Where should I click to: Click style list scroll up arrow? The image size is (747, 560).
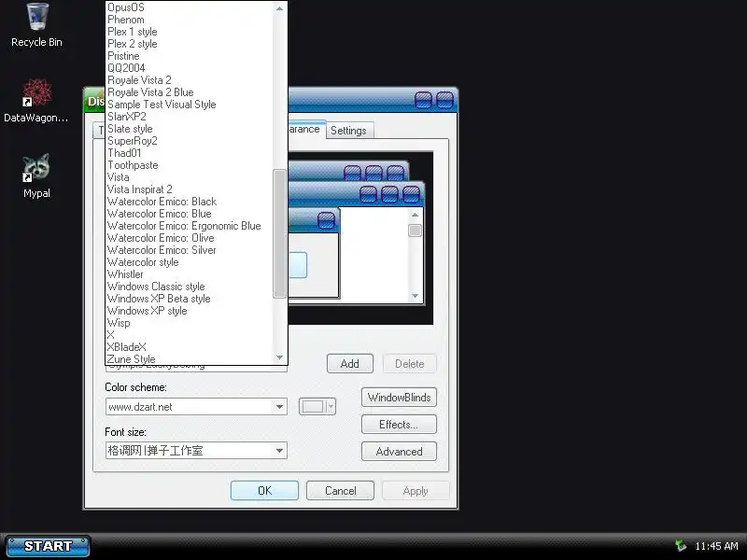point(279,8)
